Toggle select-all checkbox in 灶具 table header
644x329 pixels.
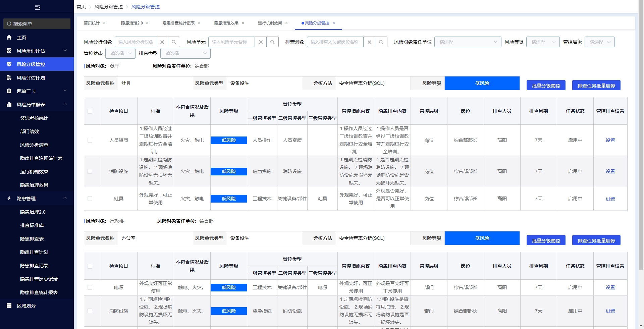(90, 111)
